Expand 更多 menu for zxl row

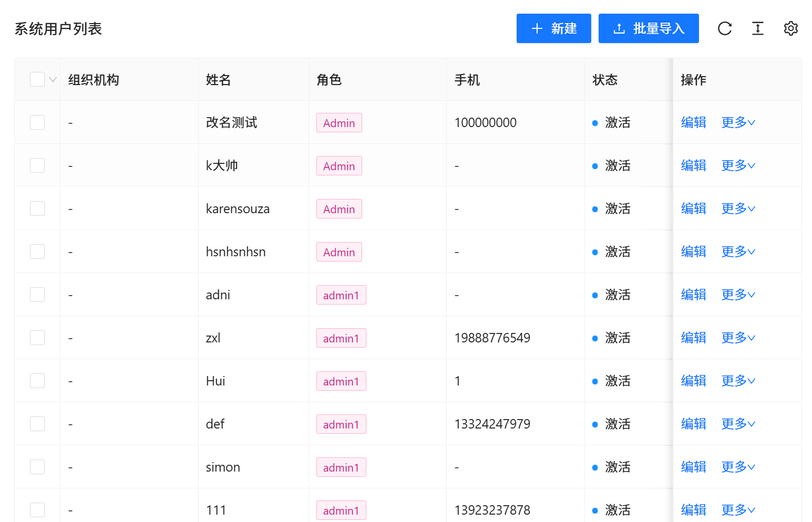pyautogui.click(x=738, y=338)
